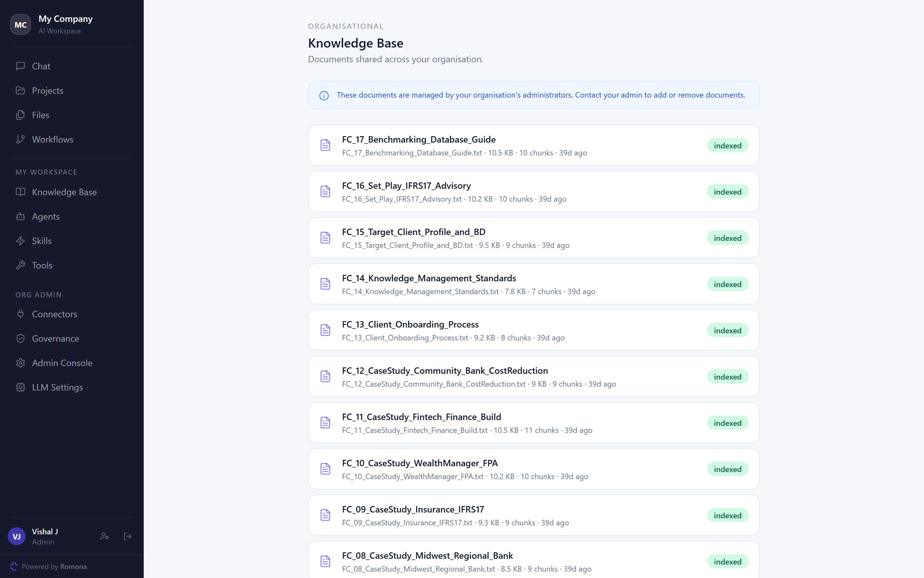Open FC_14_Knowledge_Management_Standards document title
The height and width of the screenshot is (578, 924).
pos(429,278)
